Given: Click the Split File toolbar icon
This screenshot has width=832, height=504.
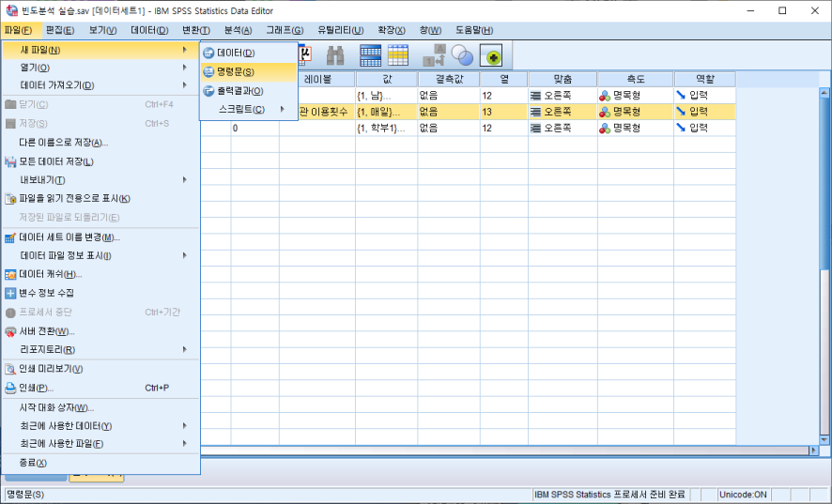Looking at the screenshot, I should pos(370,55).
